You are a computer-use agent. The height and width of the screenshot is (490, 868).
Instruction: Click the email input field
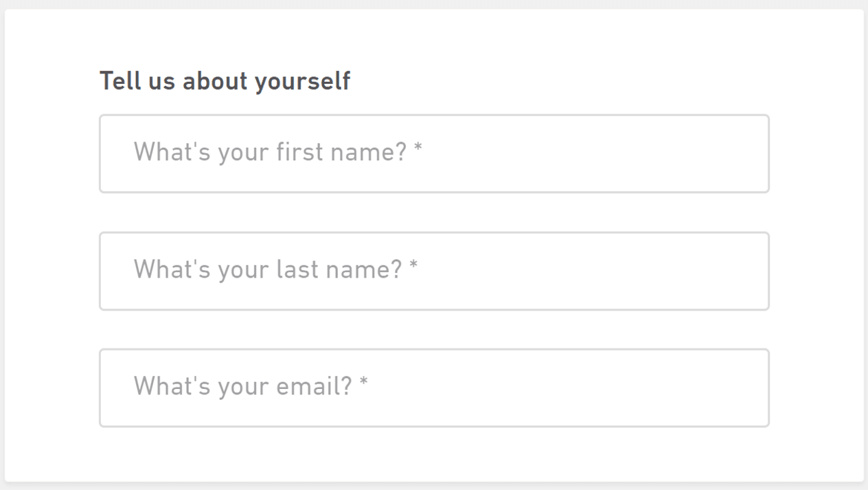coord(434,388)
